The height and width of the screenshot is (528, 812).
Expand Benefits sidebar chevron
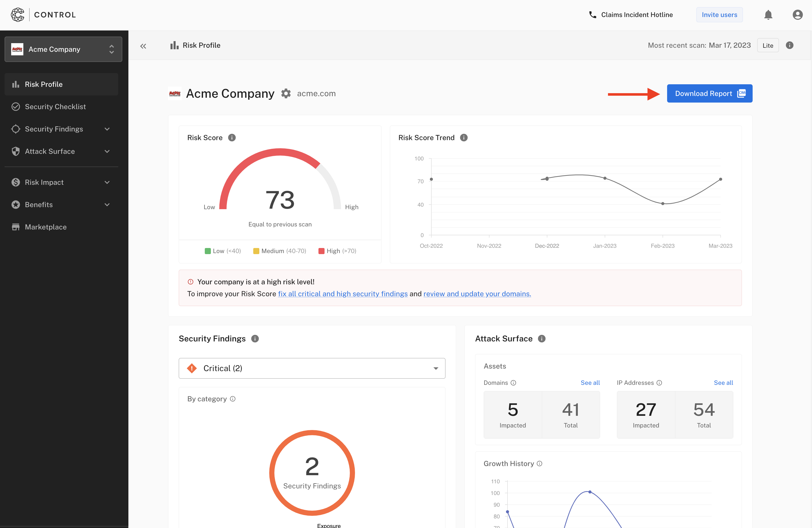point(107,204)
